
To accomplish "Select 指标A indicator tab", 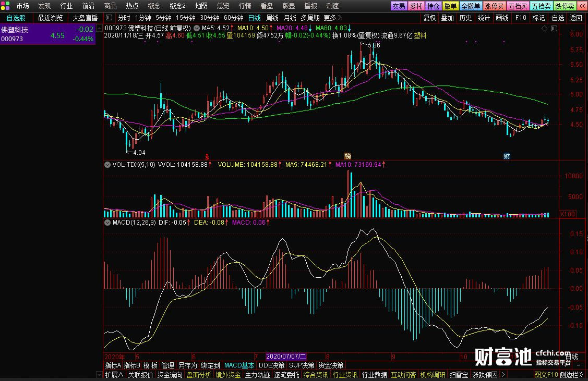I will tap(113, 365).
